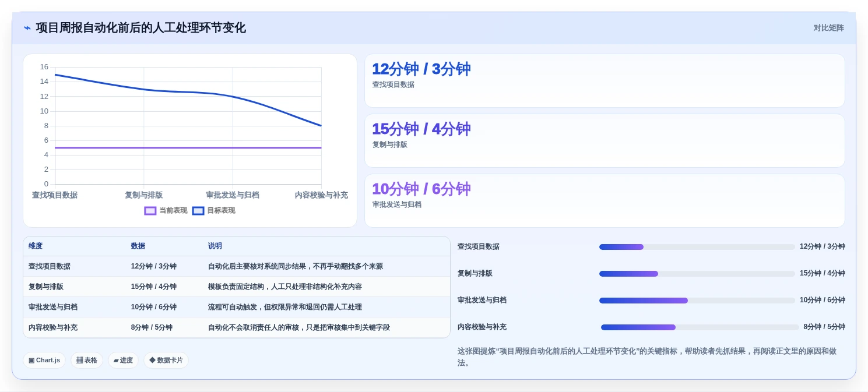Click the 审批发送与归档 progress bar

(x=697, y=301)
